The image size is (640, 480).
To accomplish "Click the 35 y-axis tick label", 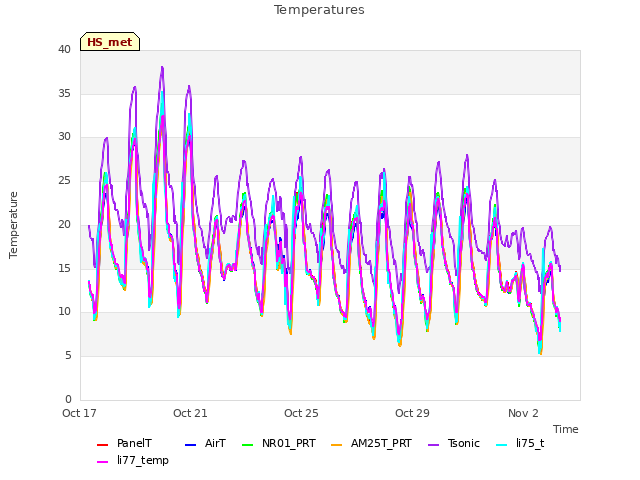I will click(x=64, y=93).
